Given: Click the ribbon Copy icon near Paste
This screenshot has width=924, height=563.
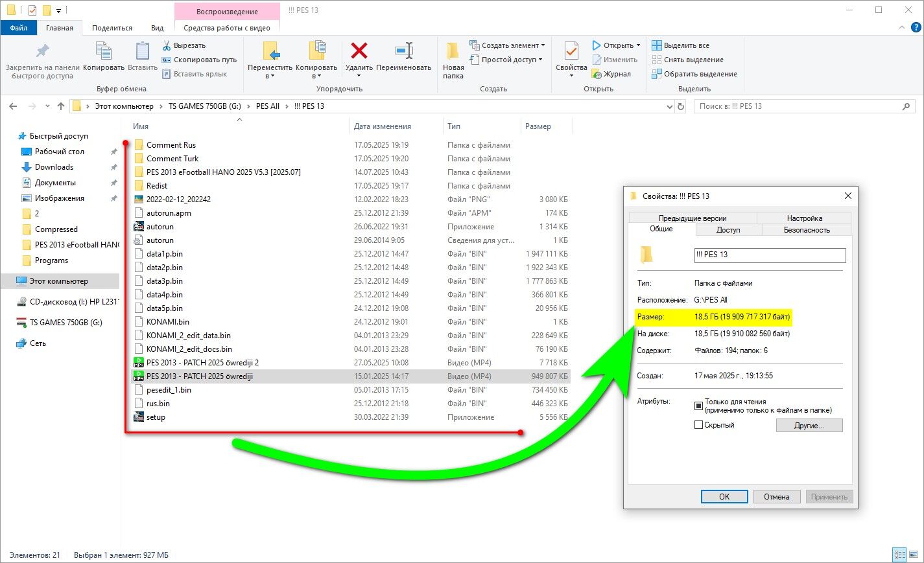Looking at the screenshot, I should [x=104, y=52].
